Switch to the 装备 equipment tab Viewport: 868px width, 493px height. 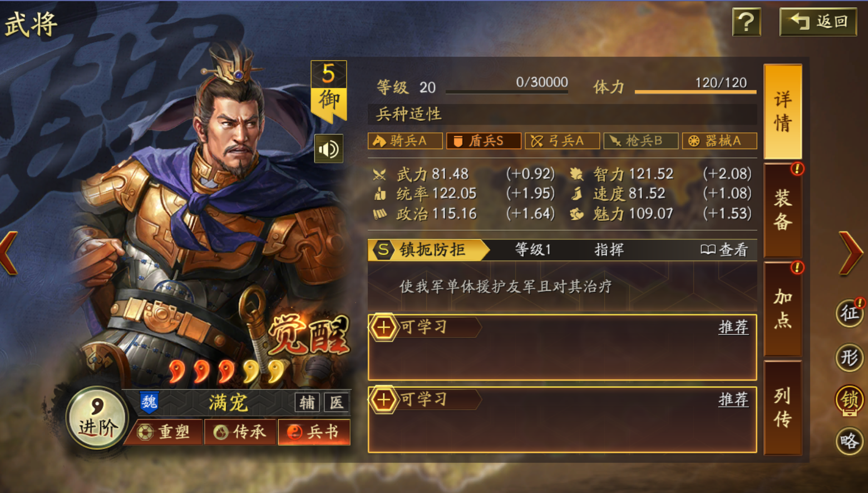[783, 210]
